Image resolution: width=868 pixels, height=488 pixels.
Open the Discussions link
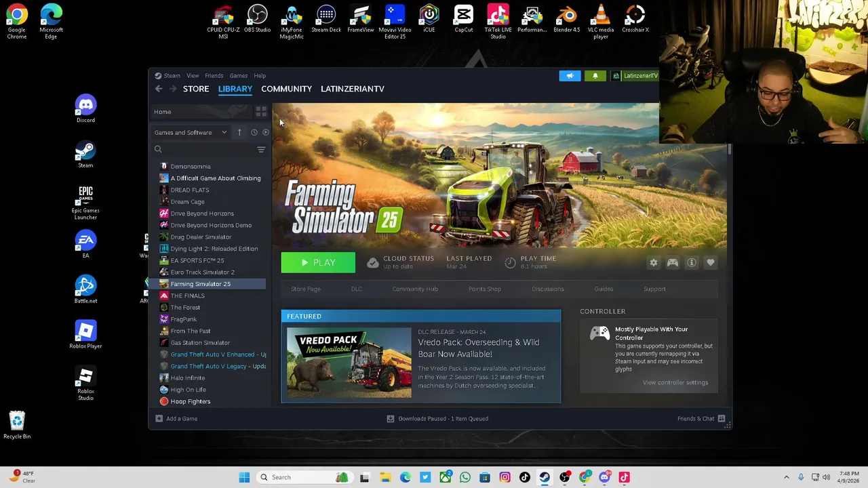(548, 289)
